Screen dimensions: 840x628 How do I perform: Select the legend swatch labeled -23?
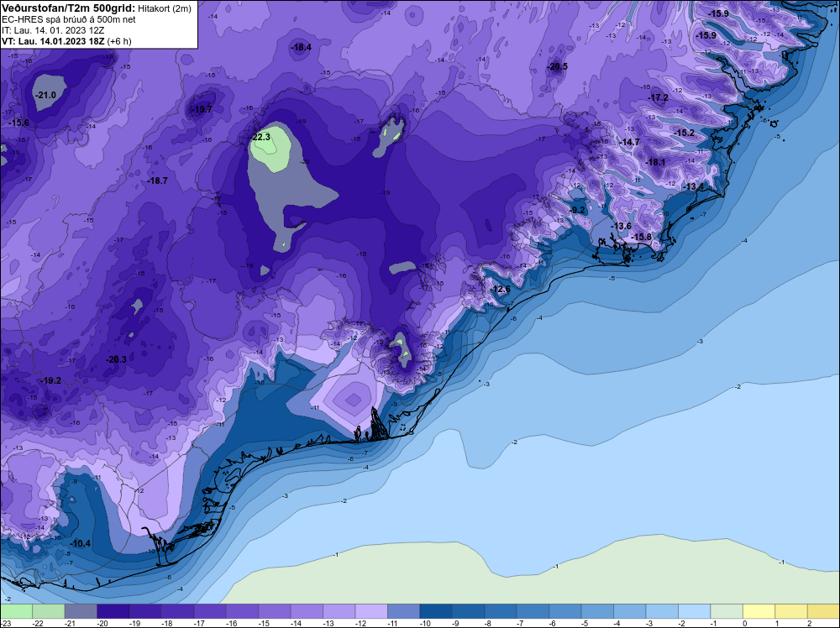click(16, 611)
